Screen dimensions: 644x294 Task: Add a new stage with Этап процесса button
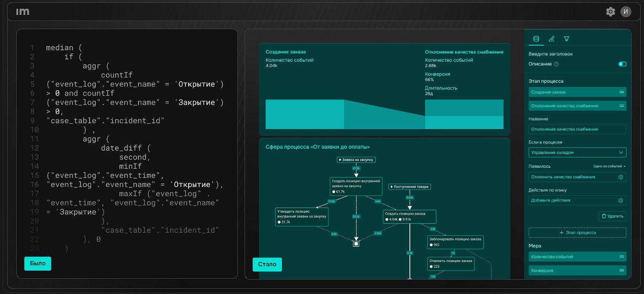[577, 233]
